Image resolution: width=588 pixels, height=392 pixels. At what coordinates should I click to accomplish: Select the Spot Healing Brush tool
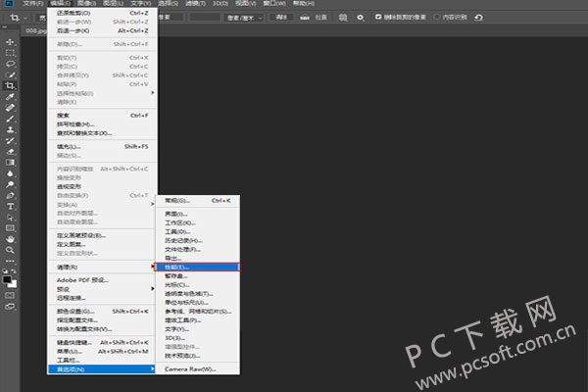coord(10,108)
